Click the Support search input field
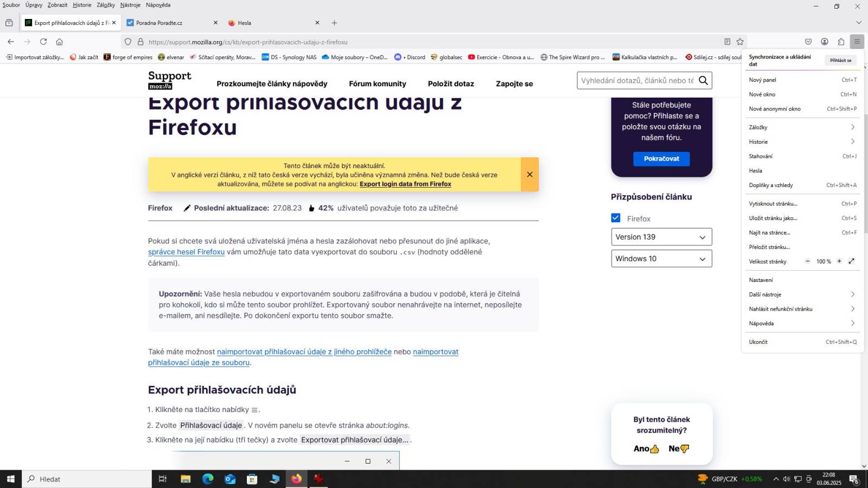 point(637,80)
